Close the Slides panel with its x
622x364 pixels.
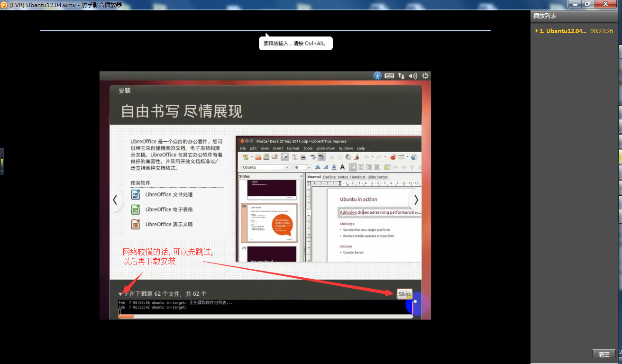[x=301, y=176]
